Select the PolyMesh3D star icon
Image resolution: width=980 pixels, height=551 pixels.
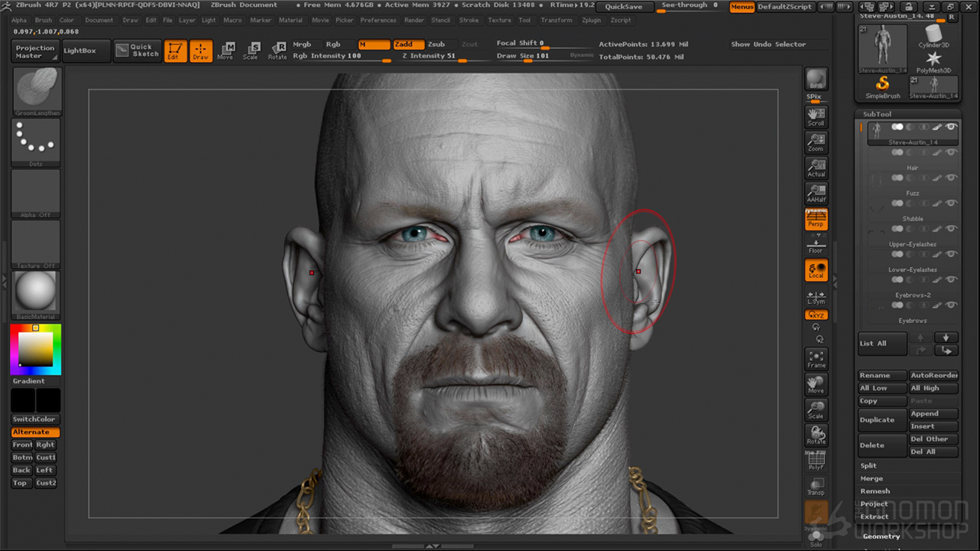(933, 60)
